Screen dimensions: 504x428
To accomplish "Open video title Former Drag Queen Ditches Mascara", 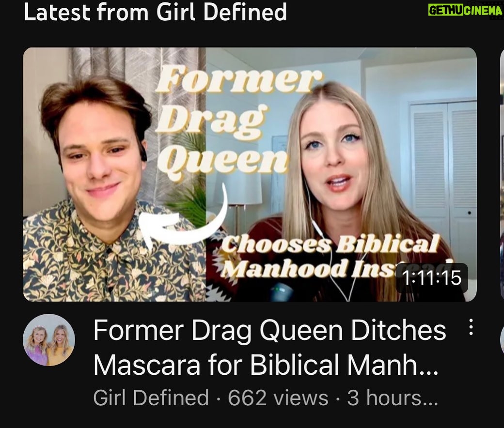I will (x=270, y=348).
